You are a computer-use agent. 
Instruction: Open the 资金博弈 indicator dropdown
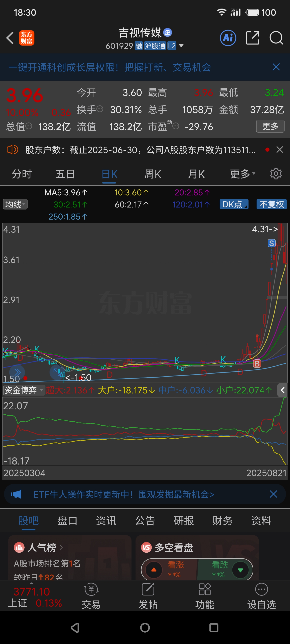click(x=24, y=390)
